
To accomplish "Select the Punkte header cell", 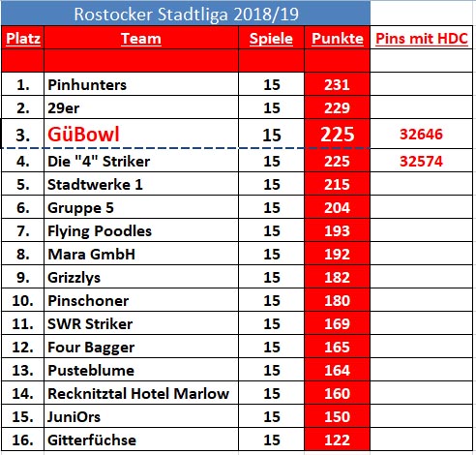I will [x=337, y=38].
